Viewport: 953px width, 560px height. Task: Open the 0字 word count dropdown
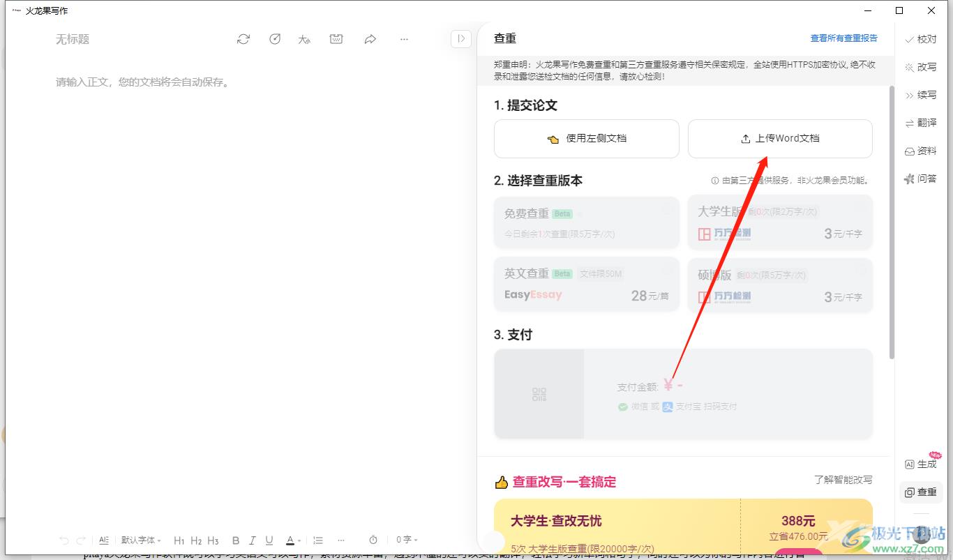(x=407, y=540)
